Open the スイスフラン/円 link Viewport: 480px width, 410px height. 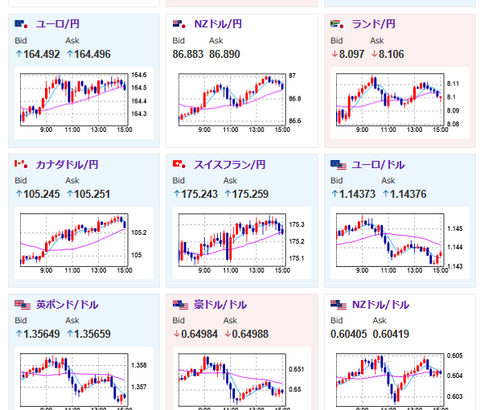click(230, 165)
